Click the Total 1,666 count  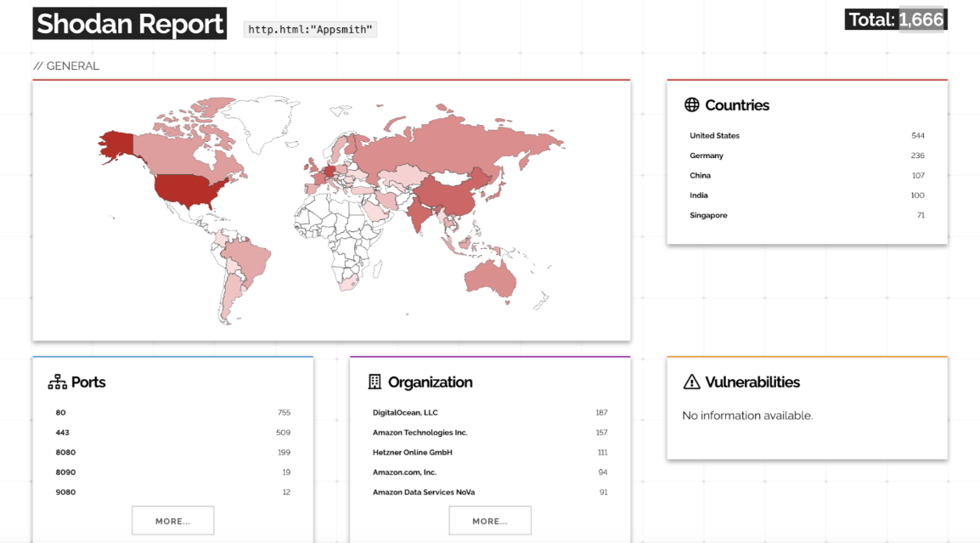coord(896,20)
